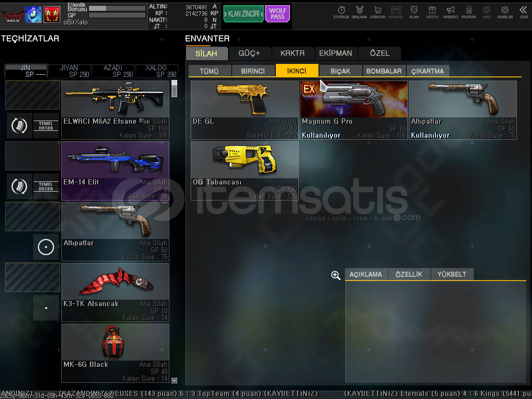
Task: Select equipped Altıpatlar in Teçhizatlar panel
Action: point(115,231)
